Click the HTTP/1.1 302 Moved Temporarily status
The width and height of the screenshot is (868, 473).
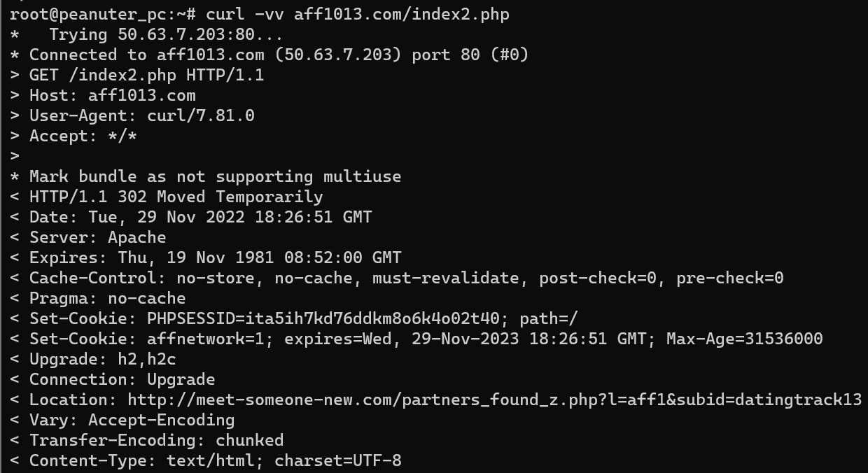pyautogui.click(x=176, y=197)
